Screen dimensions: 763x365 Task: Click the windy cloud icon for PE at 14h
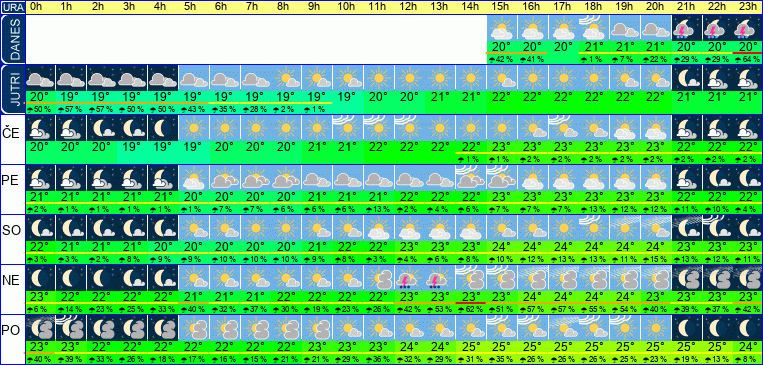[x=471, y=178]
